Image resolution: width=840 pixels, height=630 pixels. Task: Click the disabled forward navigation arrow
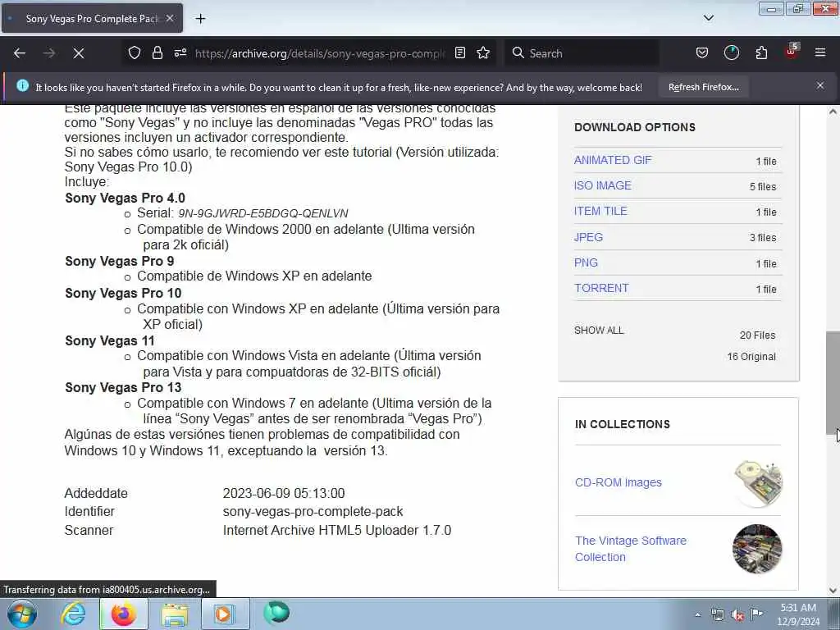coord(49,53)
